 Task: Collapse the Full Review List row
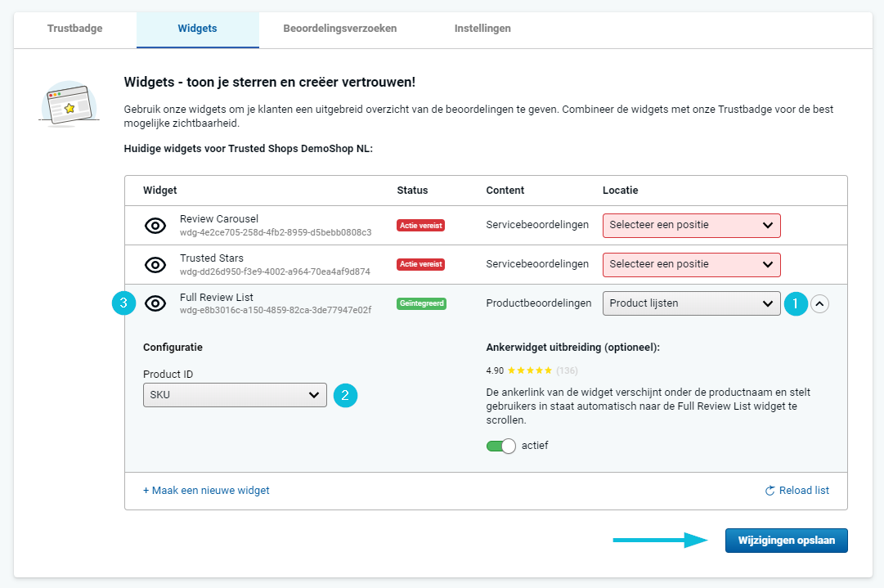pyautogui.click(x=819, y=303)
